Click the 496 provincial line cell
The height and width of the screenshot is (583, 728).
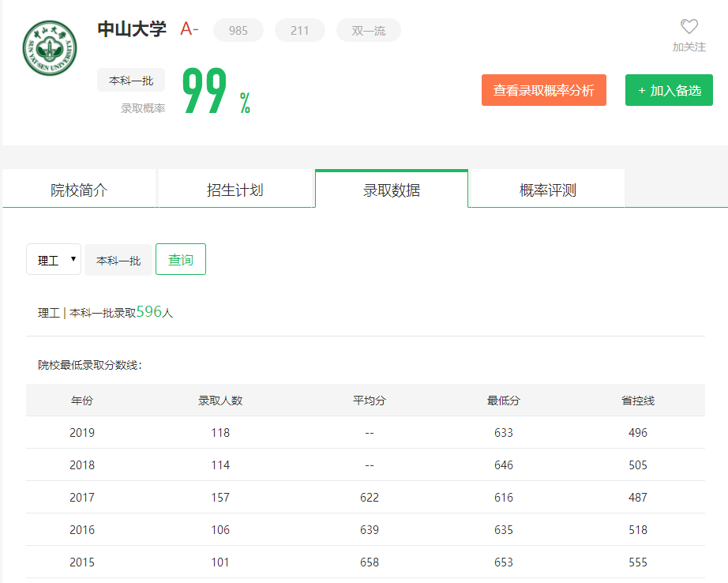pos(638,432)
